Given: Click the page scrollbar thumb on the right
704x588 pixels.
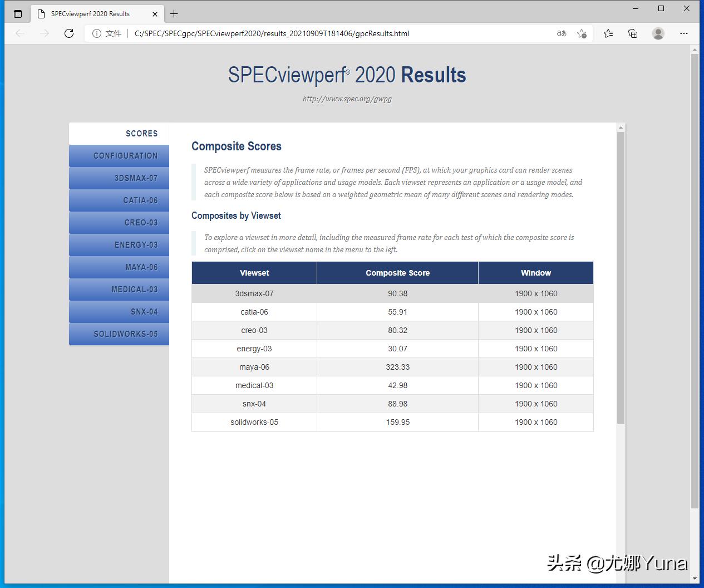Looking at the screenshot, I should click(x=695, y=281).
